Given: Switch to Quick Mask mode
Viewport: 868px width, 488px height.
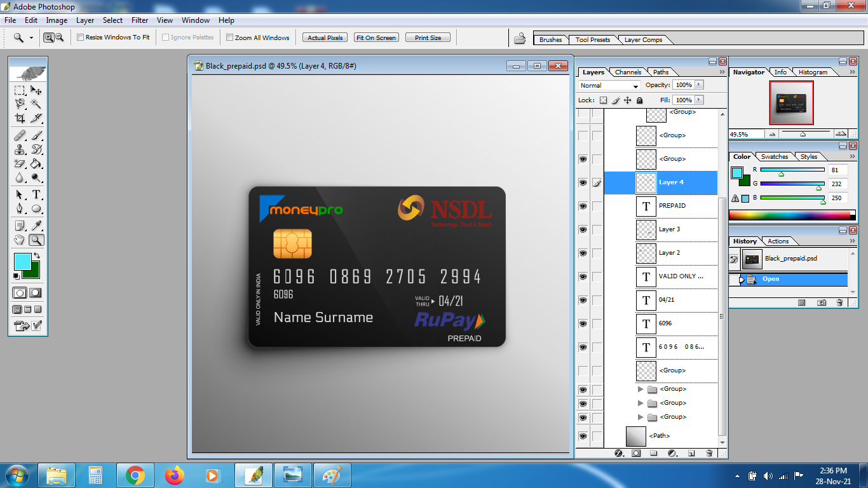Looking at the screenshot, I should [x=36, y=293].
